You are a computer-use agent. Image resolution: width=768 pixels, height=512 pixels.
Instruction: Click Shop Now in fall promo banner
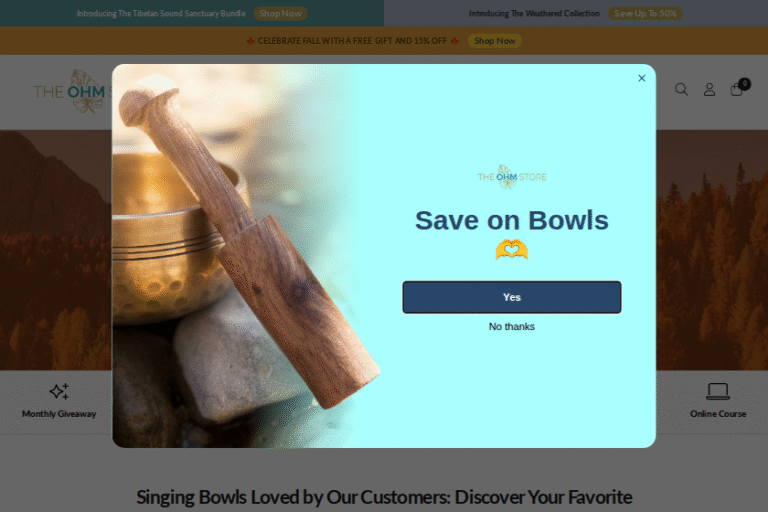[495, 41]
